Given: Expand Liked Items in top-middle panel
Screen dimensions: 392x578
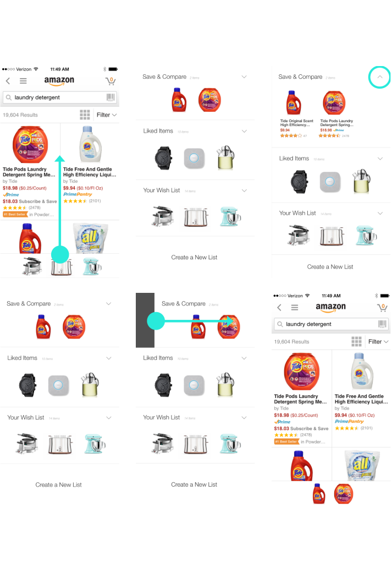Looking at the screenshot, I should 244,131.
